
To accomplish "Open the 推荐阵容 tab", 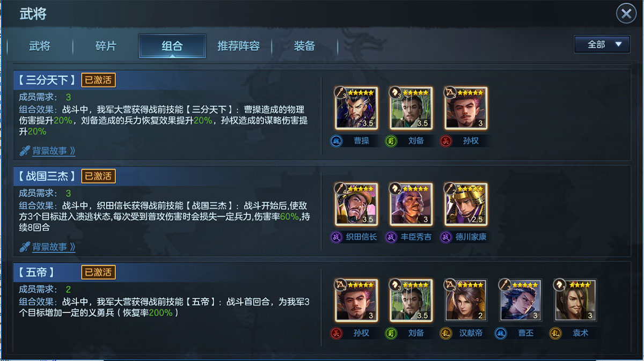I will 238,46.
